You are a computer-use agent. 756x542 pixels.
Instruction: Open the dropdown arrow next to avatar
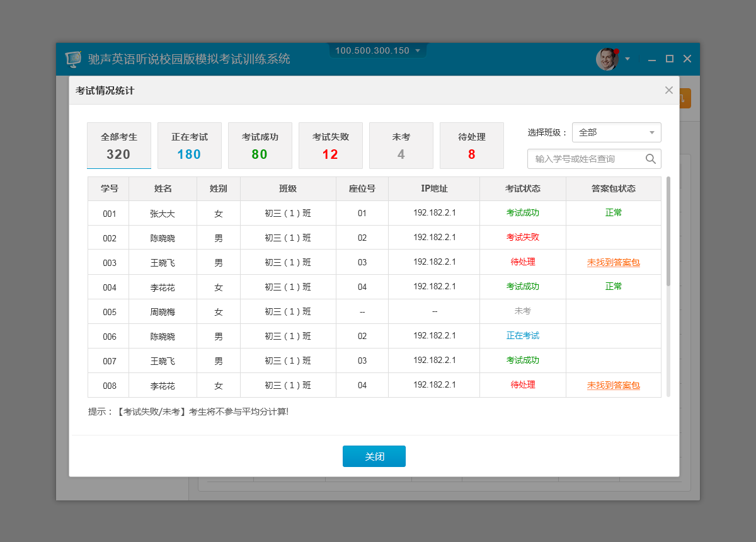click(x=627, y=59)
